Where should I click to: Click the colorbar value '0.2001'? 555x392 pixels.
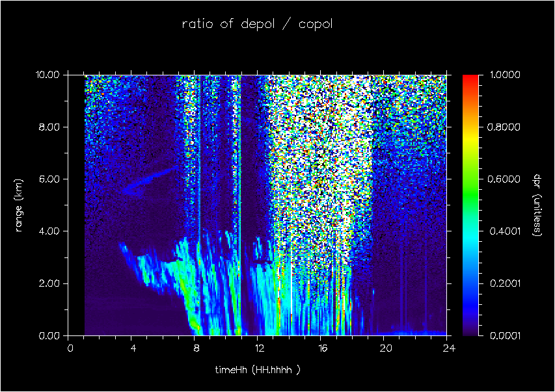tap(505, 283)
